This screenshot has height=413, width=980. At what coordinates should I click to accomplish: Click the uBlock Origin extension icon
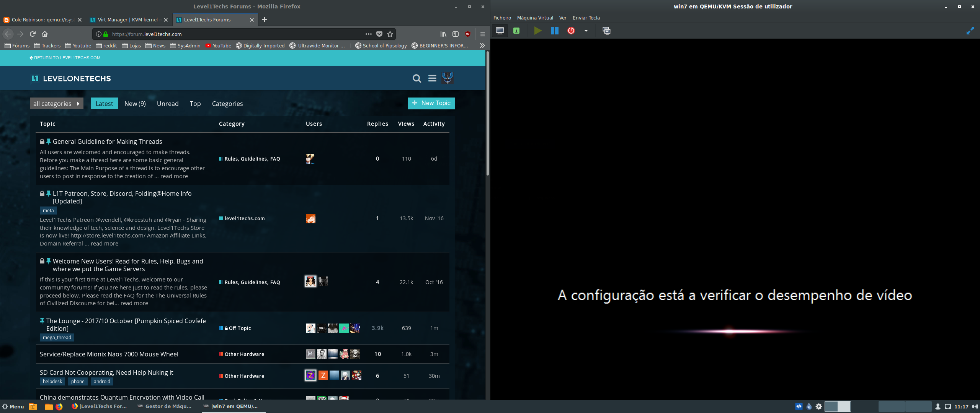click(468, 34)
